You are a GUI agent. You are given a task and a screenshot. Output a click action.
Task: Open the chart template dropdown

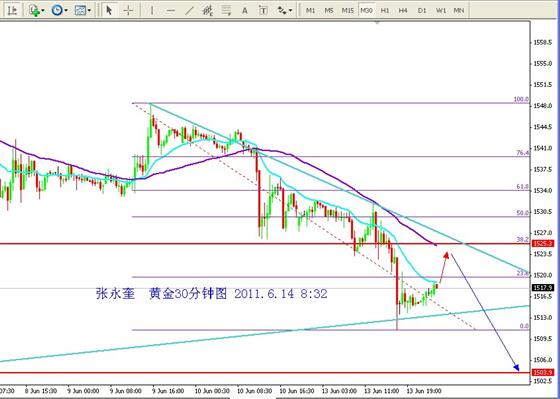click(x=89, y=11)
